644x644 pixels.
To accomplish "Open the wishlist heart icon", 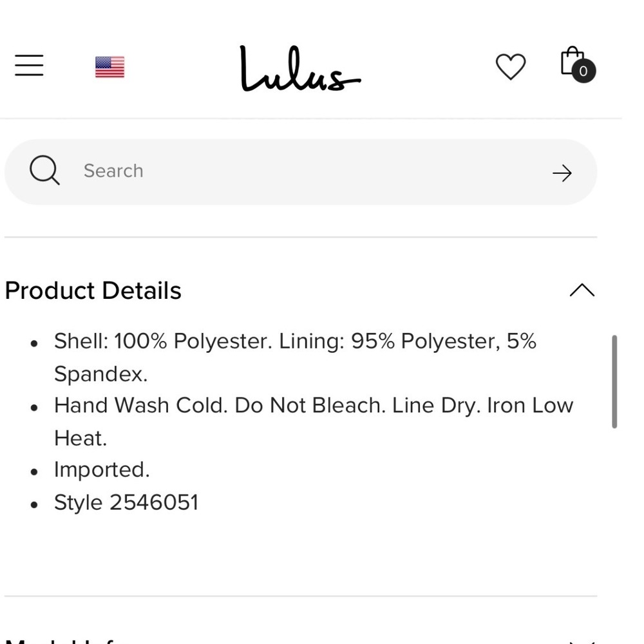I will 511,66.
